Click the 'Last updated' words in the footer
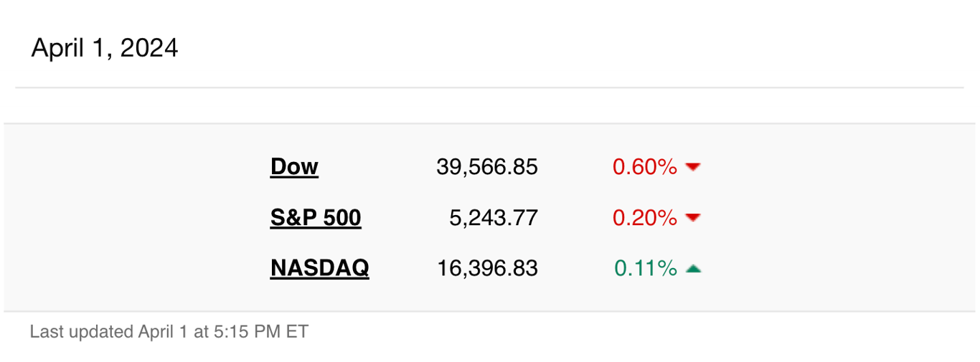 click(81, 332)
